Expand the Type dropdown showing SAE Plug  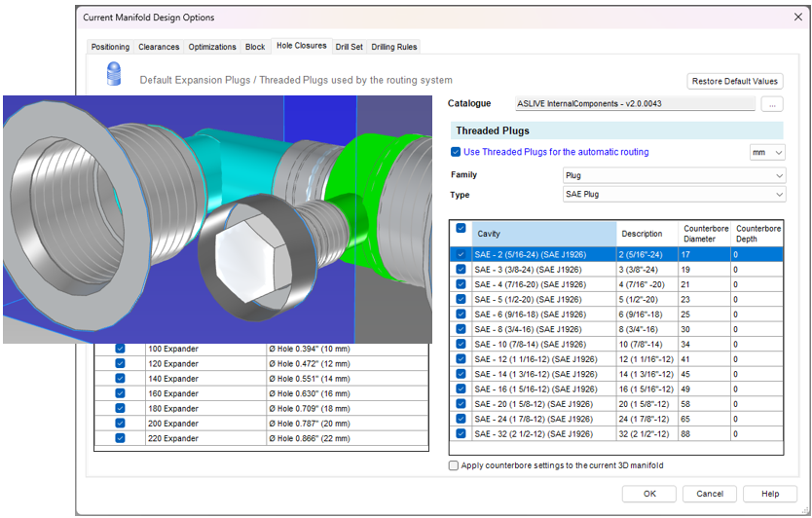674,195
